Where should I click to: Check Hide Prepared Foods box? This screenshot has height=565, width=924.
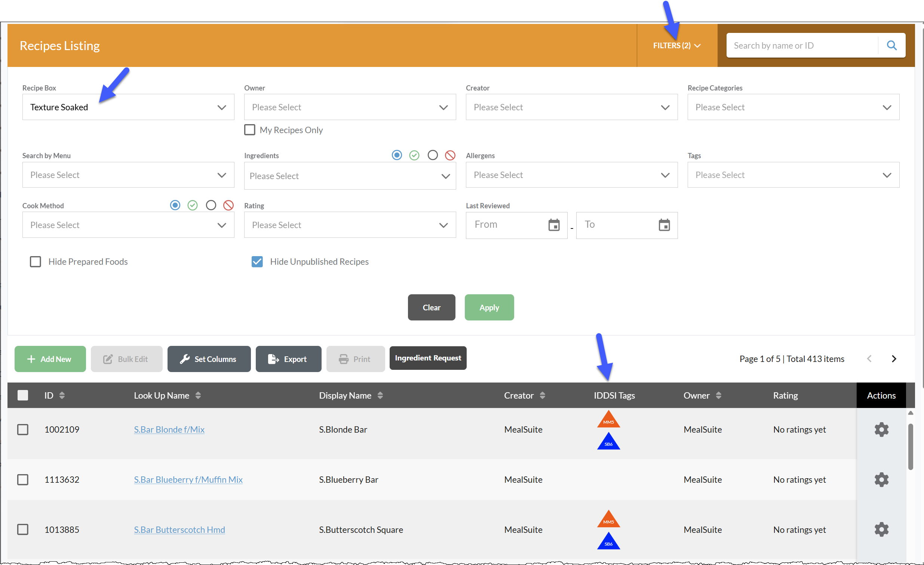(x=35, y=261)
